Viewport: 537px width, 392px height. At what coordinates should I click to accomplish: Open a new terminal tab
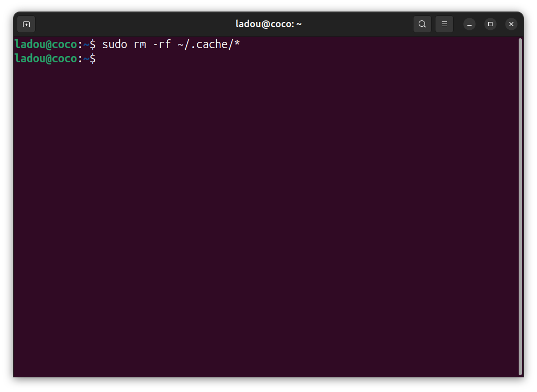[26, 24]
